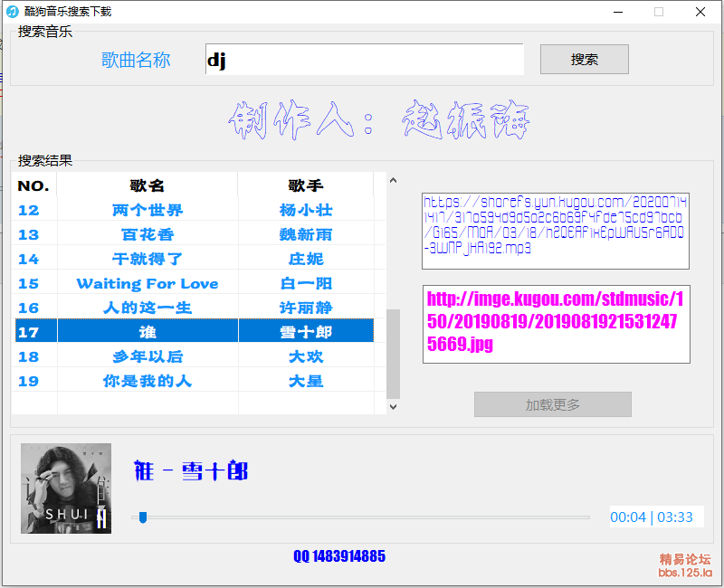724x588 pixels.
Task: Click the singer cell 白一阳
Action: pos(306,283)
